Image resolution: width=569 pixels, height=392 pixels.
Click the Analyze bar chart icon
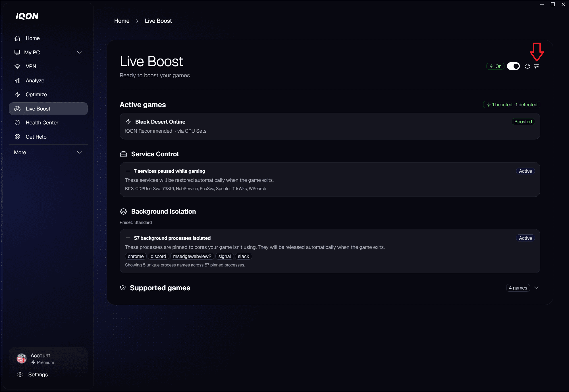click(17, 81)
